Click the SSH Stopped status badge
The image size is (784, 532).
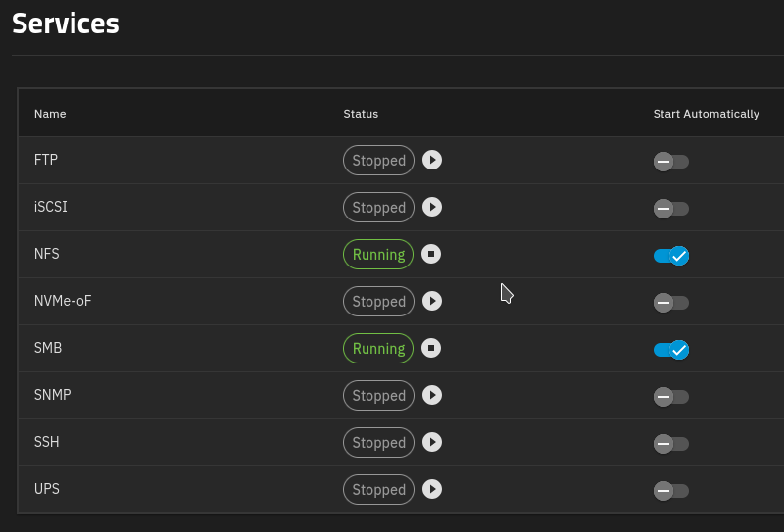[x=378, y=443]
